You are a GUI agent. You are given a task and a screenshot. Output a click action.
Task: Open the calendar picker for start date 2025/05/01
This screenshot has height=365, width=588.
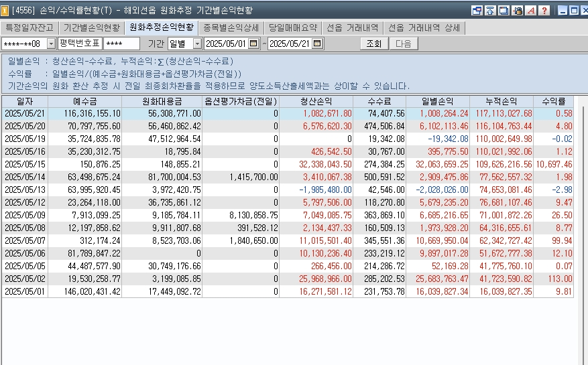coord(253,44)
